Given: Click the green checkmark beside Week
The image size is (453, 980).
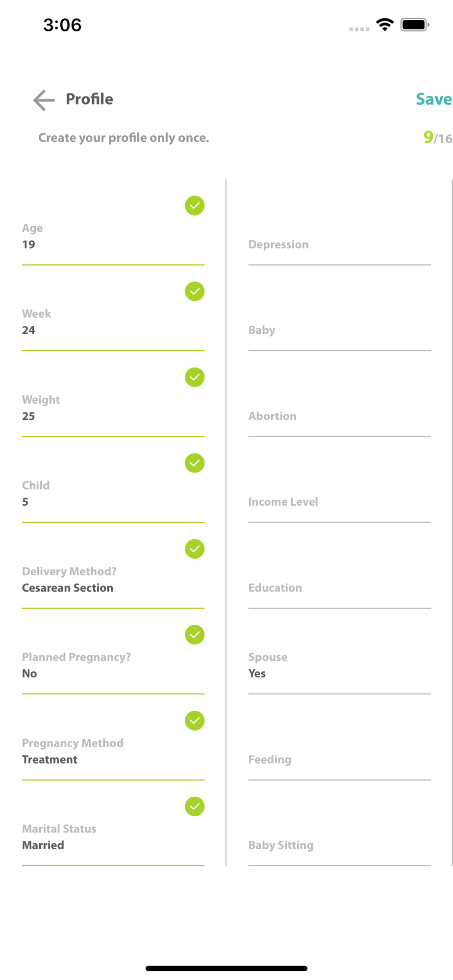Looking at the screenshot, I should [195, 292].
